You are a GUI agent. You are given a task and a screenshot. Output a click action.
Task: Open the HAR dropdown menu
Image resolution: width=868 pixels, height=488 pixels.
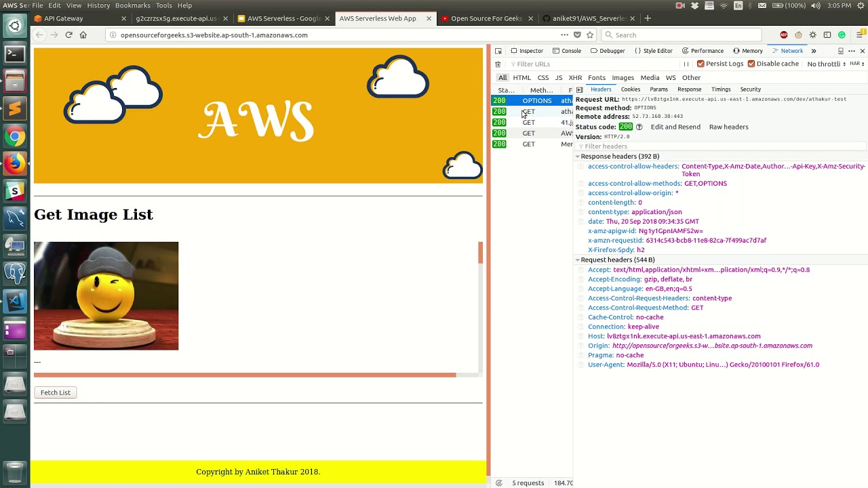coord(856,64)
